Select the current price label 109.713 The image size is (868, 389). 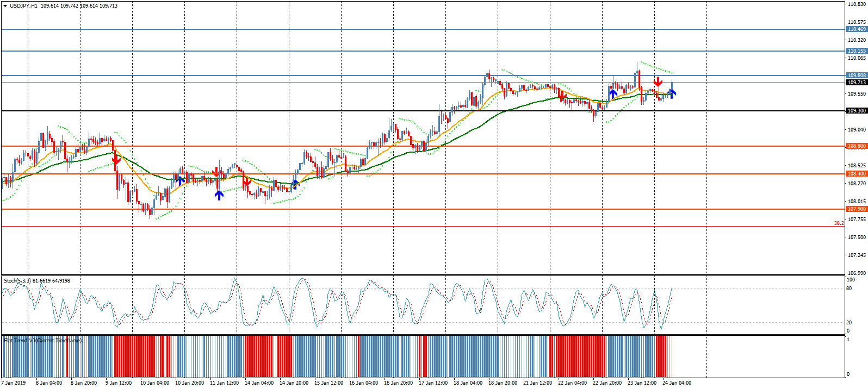857,83
